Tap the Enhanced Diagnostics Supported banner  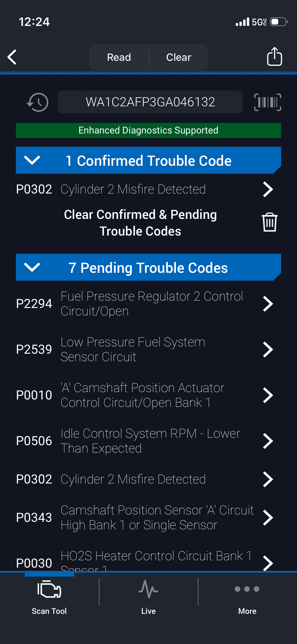click(x=148, y=130)
